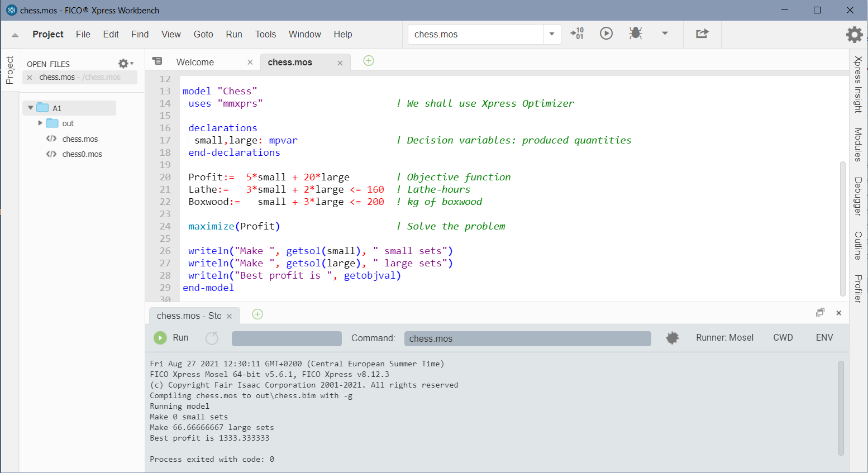Click the ENV link in the console bar
This screenshot has height=473, width=868.
[x=824, y=337]
